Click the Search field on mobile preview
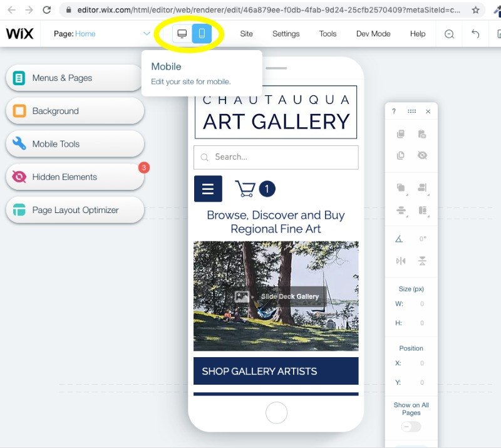Image resolution: width=501 pixels, height=448 pixels. coord(276,157)
